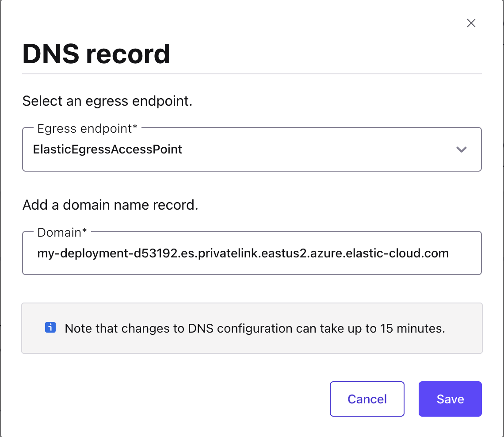Click the "Select an egress endpoint." text
The image size is (504, 437).
[107, 101]
